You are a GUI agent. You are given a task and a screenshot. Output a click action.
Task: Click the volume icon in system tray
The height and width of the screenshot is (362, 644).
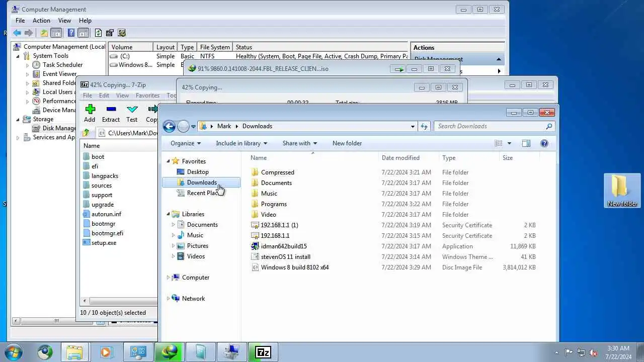pyautogui.click(x=593, y=352)
